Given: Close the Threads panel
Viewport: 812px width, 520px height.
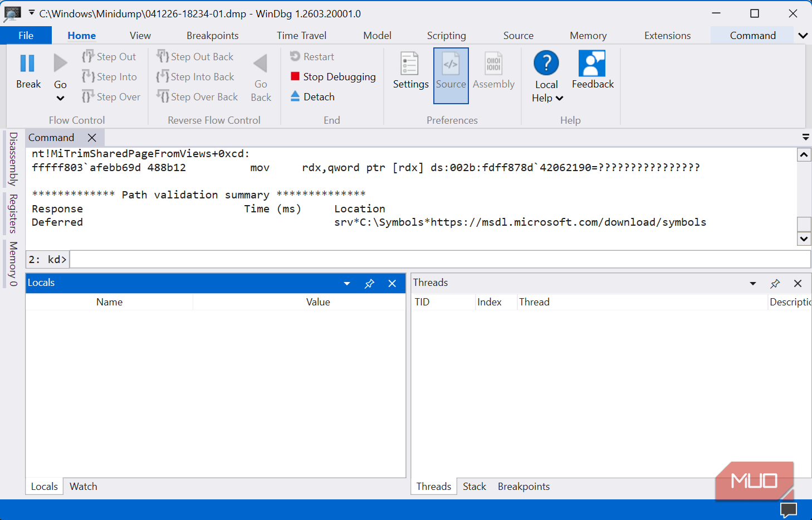Looking at the screenshot, I should pyautogui.click(x=798, y=284).
